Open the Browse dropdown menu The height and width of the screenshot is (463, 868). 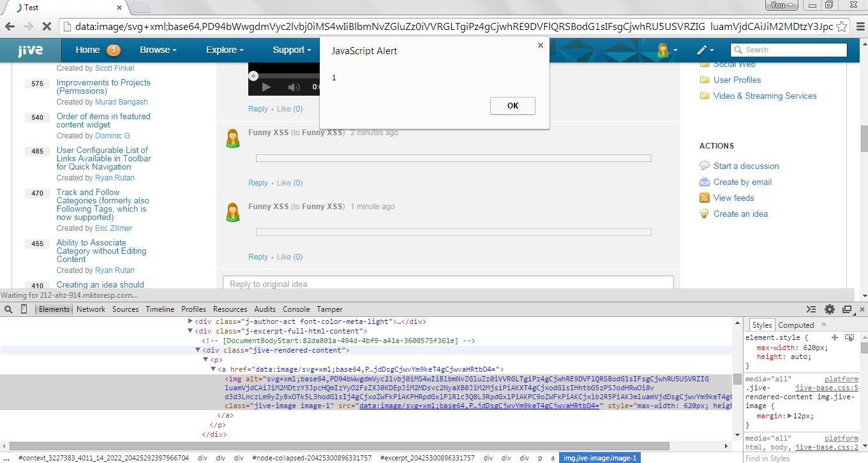[x=158, y=50]
